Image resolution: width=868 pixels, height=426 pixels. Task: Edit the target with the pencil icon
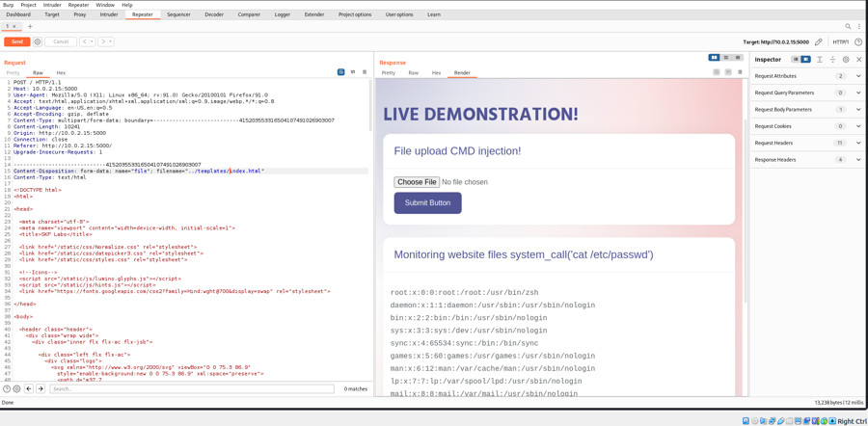819,42
